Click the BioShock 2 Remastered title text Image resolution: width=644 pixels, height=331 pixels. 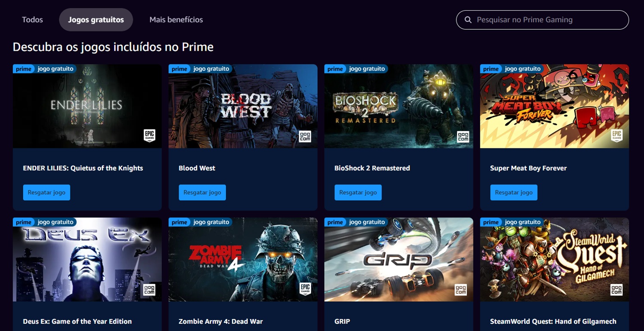pyautogui.click(x=372, y=168)
